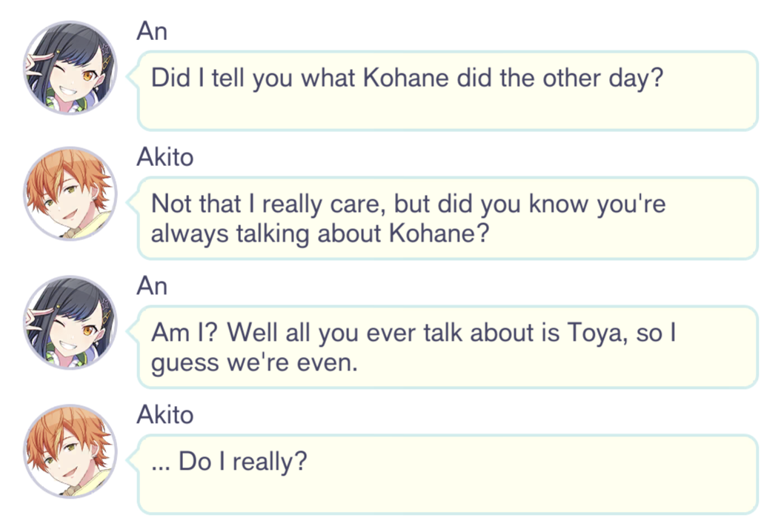The width and height of the screenshot is (784, 532).
Task: Click the tail pointer of the first An bubble
Action: coord(132,76)
